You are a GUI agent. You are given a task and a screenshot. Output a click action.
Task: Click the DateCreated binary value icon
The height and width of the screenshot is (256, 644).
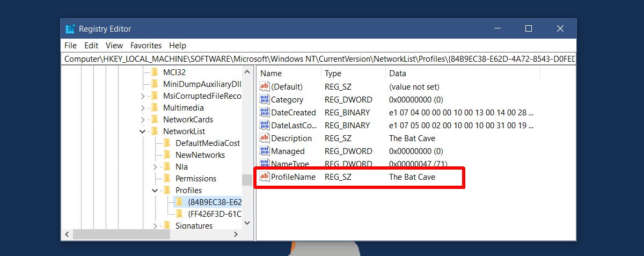tap(264, 112)
